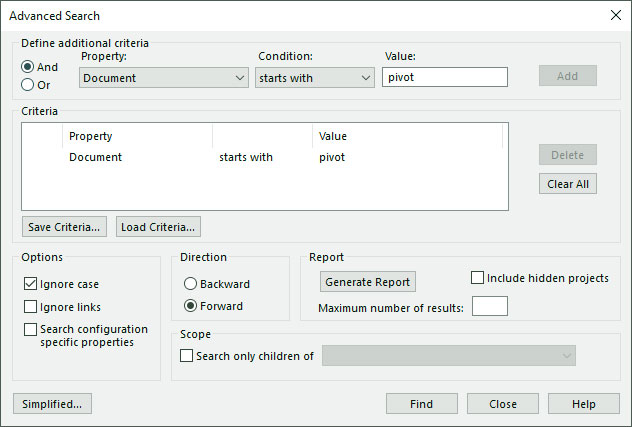Select the Or radio button
The width and height of the screenshot is (632, 427).
(x=27, y=85)
